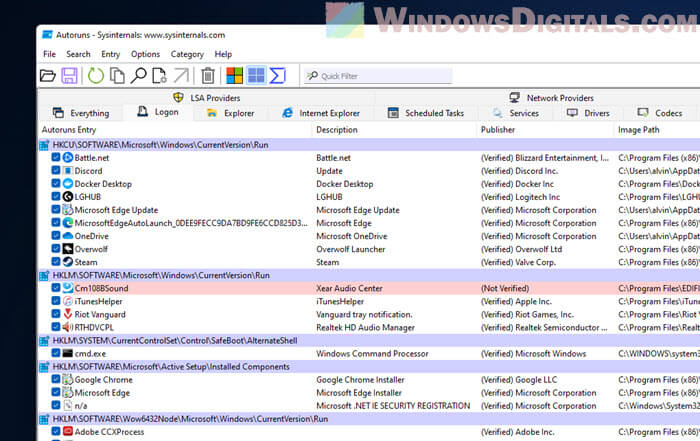Open the Category menu
Image resolution: width=700 pixels, height=441 pixels.
(x=187, y=54)
